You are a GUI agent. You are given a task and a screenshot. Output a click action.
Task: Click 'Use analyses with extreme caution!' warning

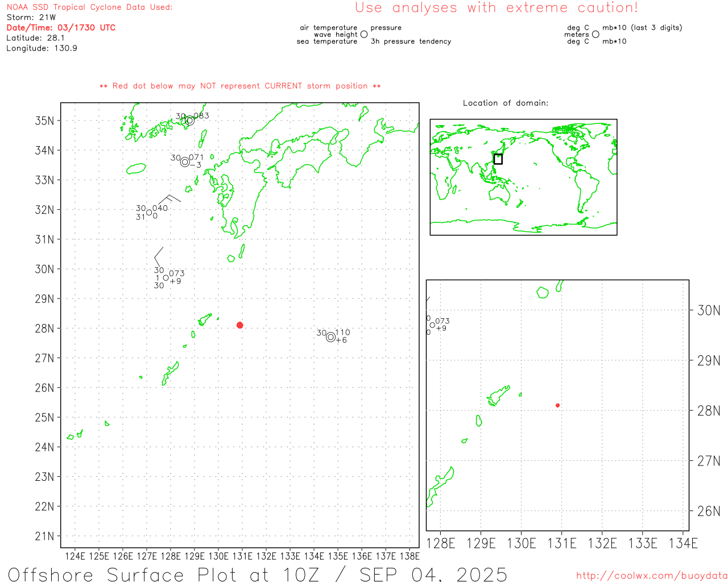497,7
